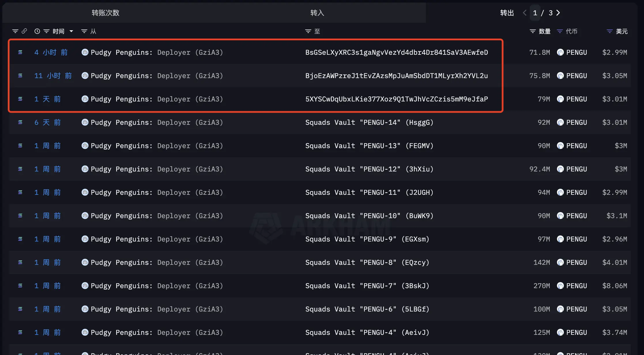Click the PENGU token icon in 71.8M row
644x355 pixels.
tap(560, 52)
